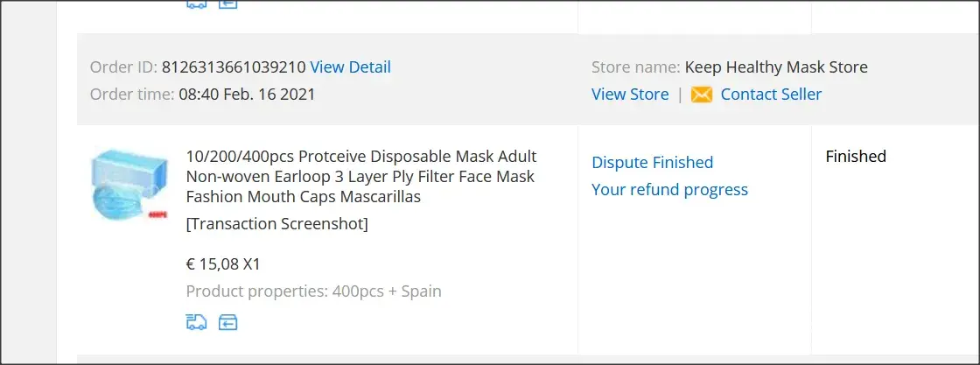The height and width of the screenshot is (365, 980).
Task: Click the Store name label
Action: click(x=634, y=67)
